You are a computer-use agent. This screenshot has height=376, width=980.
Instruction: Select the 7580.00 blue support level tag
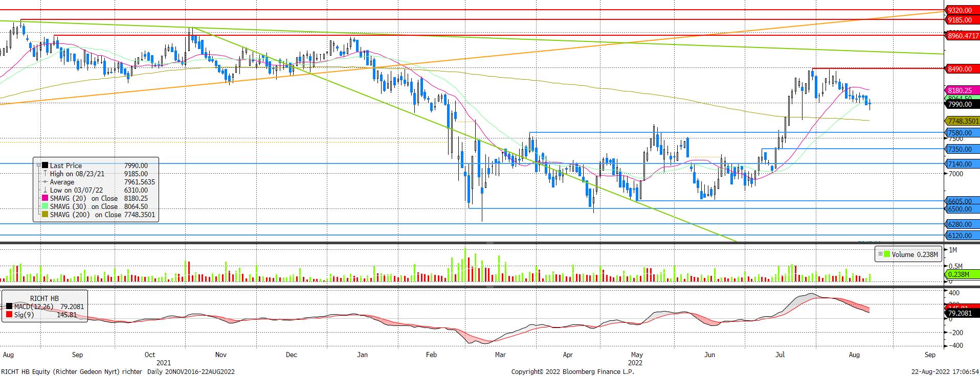(960, 133)
